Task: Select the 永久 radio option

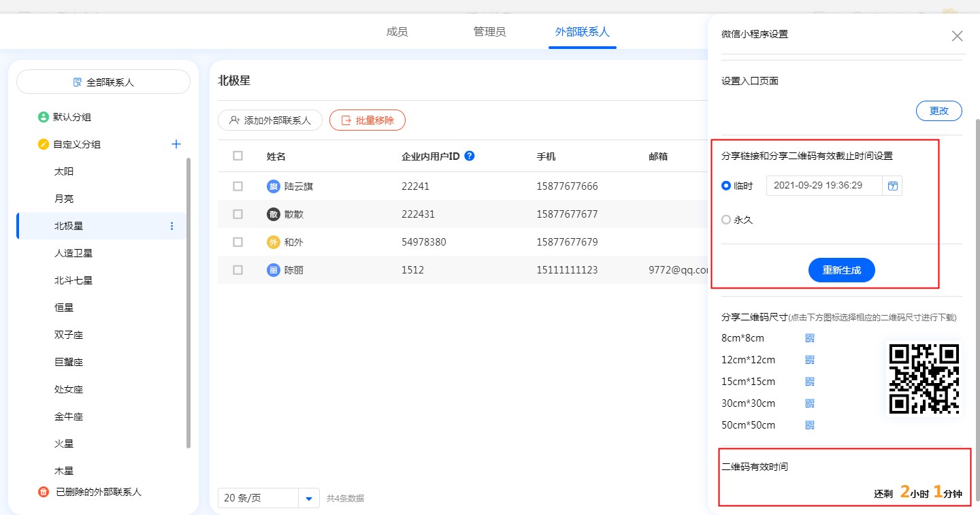Action: pyautogui.click(x=726, y=220)
